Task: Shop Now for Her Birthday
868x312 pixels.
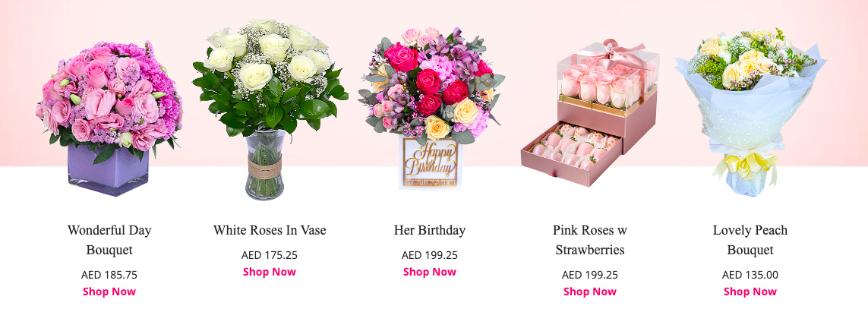Action: [x=430, y=272]
